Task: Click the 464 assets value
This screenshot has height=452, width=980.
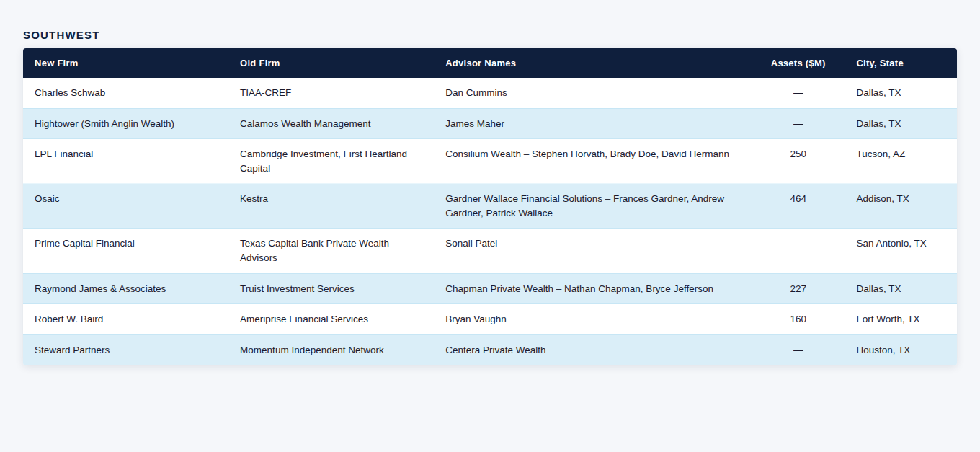Action: point(798,199)
